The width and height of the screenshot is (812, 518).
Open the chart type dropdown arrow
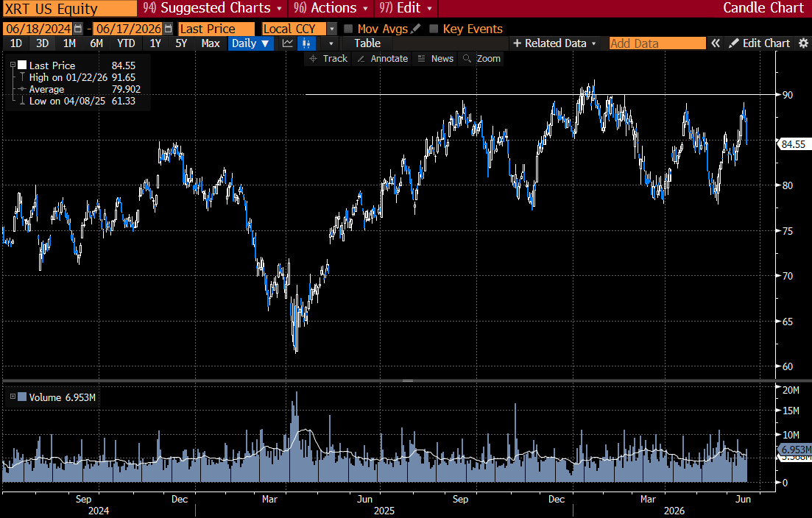click(331, 43)
